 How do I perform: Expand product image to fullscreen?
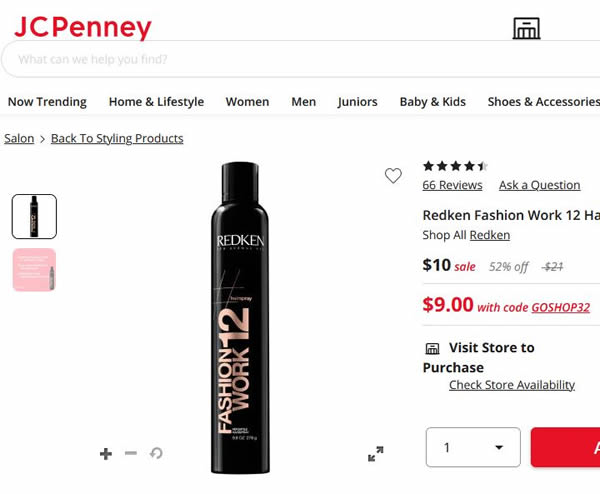tap(375, 454)
